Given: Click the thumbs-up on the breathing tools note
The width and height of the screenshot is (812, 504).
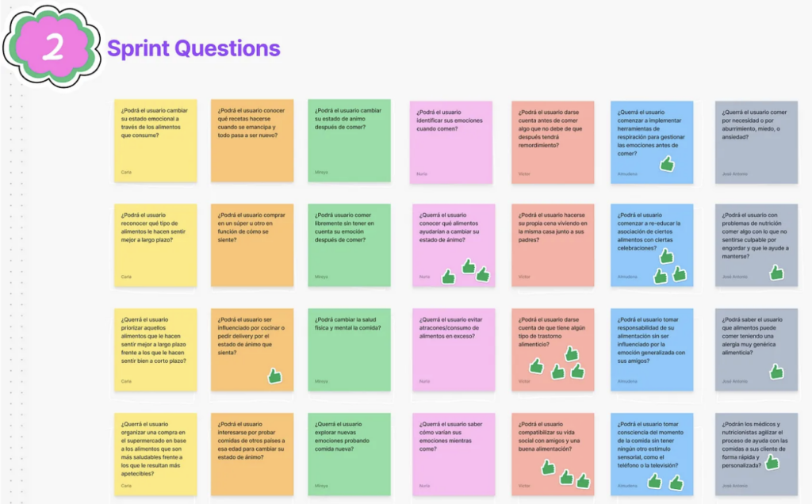Looking at the screenshot, I should pos(666,164).
